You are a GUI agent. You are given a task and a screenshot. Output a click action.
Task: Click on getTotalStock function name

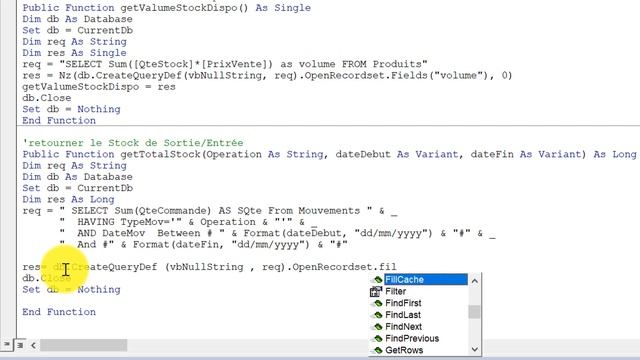(160, 154)
